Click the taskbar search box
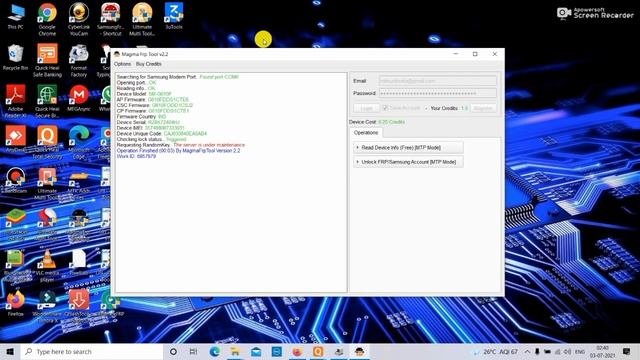This screenshot has width=640, height=360. [92, 351]
